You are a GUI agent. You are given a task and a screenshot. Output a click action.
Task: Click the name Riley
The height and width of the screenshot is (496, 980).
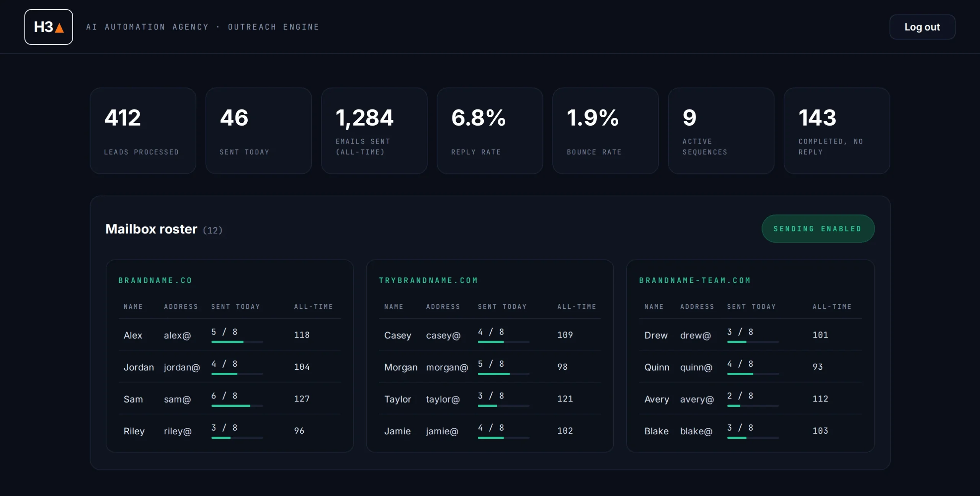coord(134,431)
